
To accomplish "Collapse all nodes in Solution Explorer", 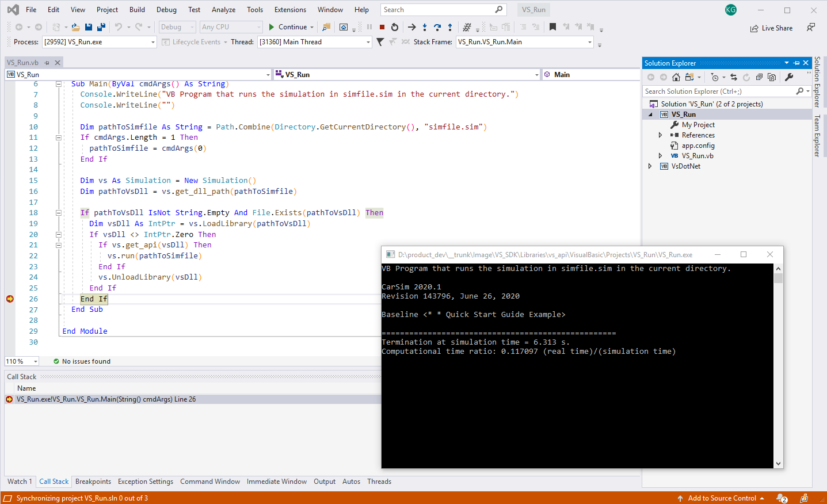I will [759, 77].
